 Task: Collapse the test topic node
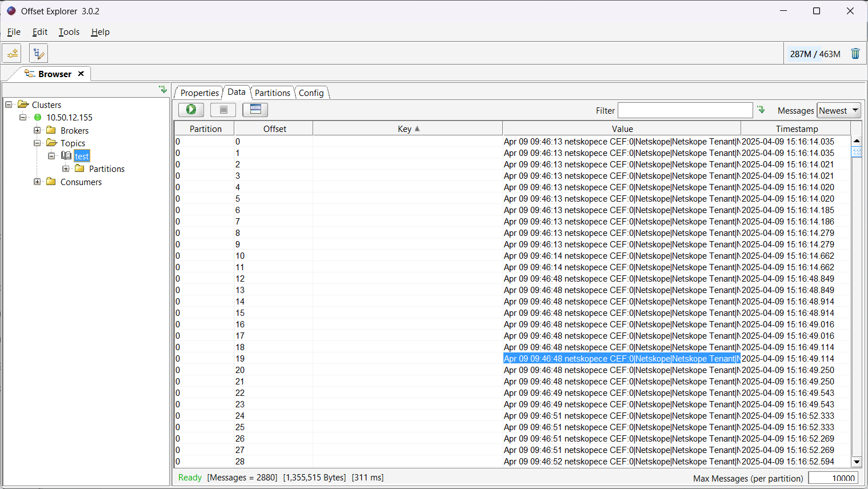coord(51,156)
